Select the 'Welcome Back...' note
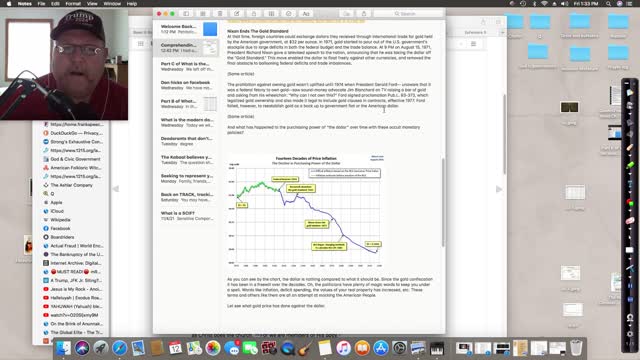640x360 pixels. (188, 29)
